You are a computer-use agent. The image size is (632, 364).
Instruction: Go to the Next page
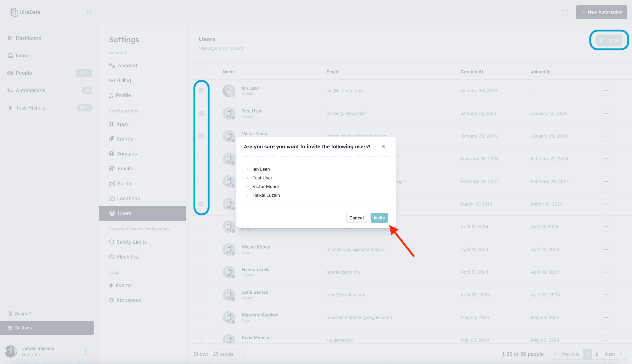click(614, 354)
